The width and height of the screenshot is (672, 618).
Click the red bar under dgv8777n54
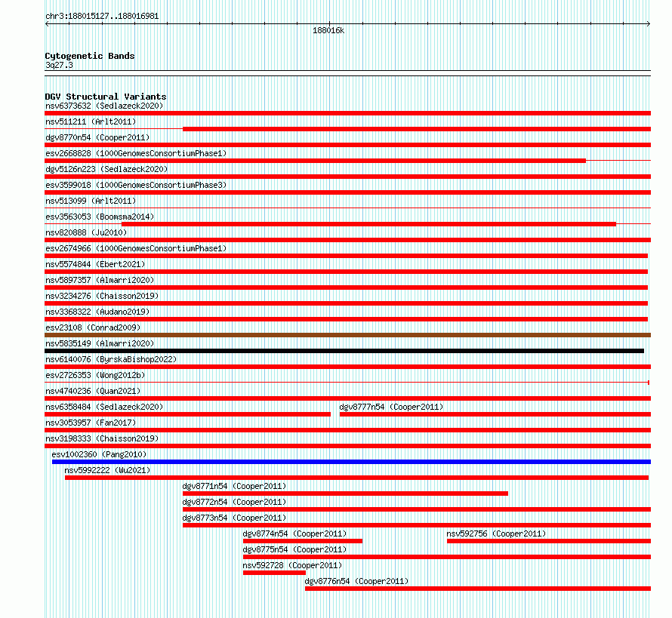[x=495, y=414]
